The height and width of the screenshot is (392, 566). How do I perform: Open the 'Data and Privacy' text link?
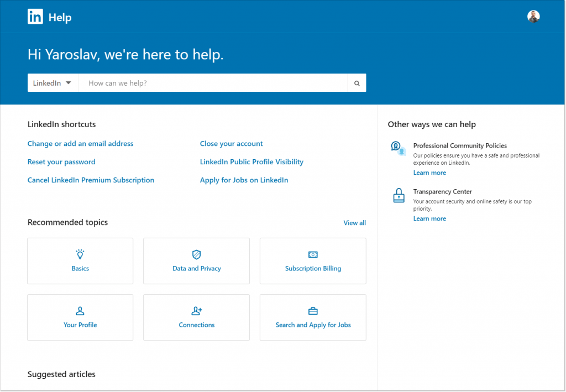tap(197, 268)
